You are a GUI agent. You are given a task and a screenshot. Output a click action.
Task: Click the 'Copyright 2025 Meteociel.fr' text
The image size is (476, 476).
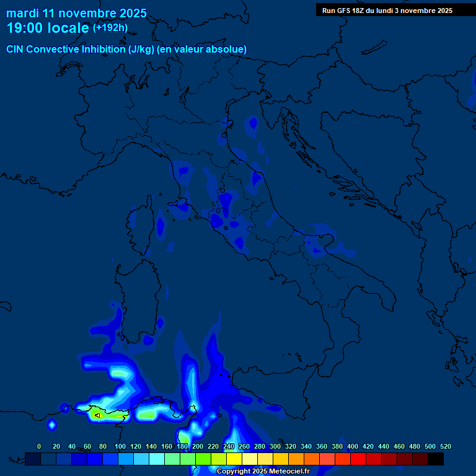(x=263, y=471)
